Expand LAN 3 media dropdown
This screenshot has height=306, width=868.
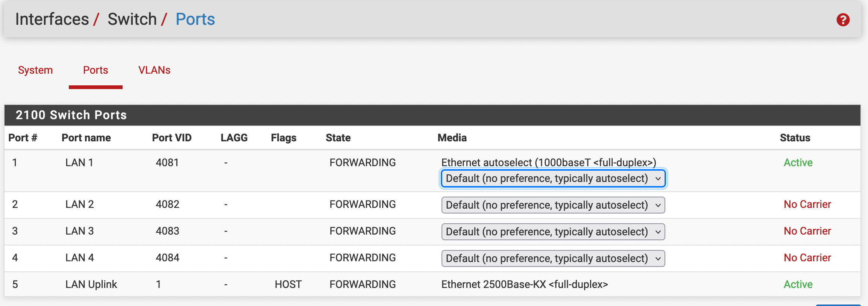(553, 232)
